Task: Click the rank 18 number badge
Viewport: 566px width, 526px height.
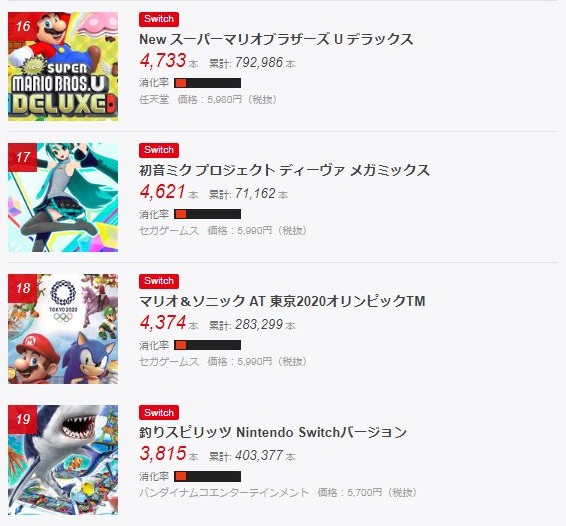Action: click(22, 288)
